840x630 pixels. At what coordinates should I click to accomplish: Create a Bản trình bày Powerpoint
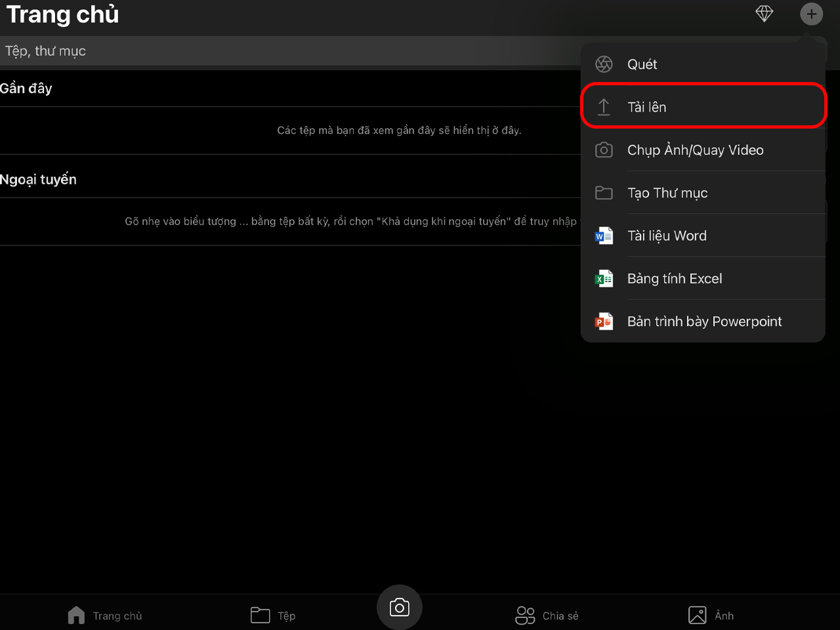703,322
